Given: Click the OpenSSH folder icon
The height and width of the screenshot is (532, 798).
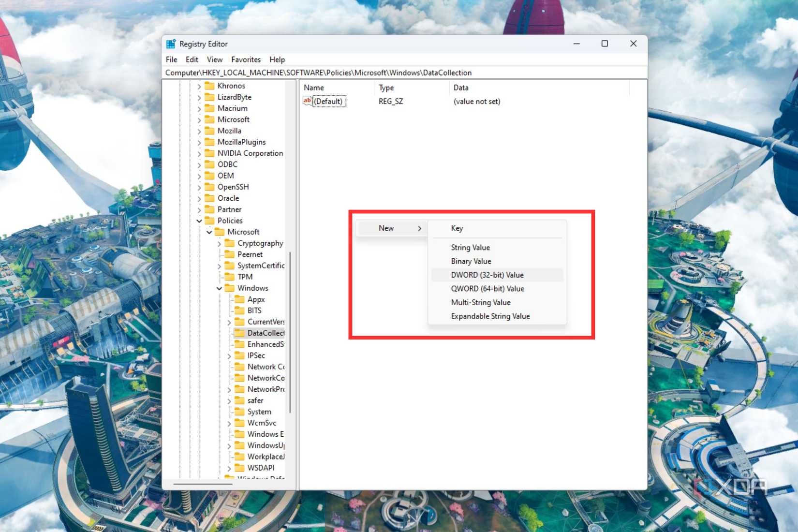Looking at the screenshot, I should 209,187.
